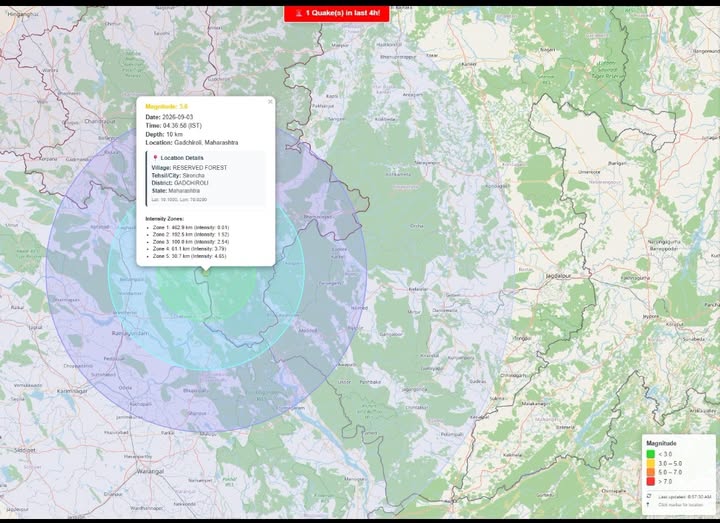Click the red quake alert banner
This screenshot has height=523, width=720.
tap(337, 13)
